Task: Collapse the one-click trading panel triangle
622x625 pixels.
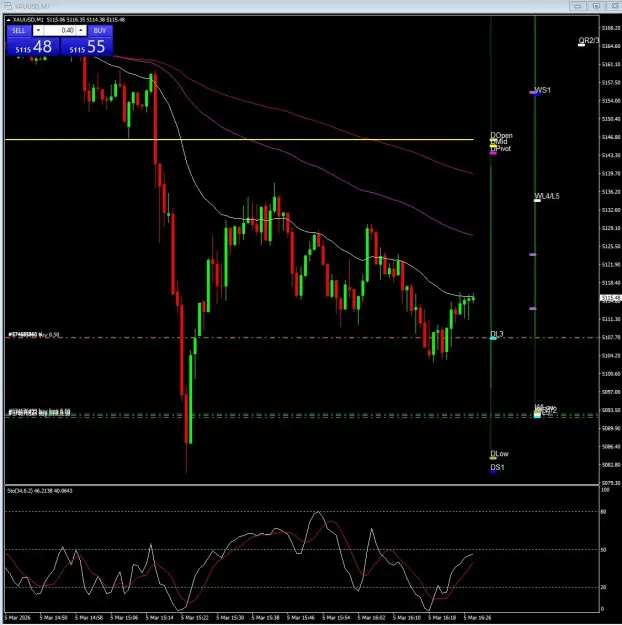Action: click(x=8, y=20)
